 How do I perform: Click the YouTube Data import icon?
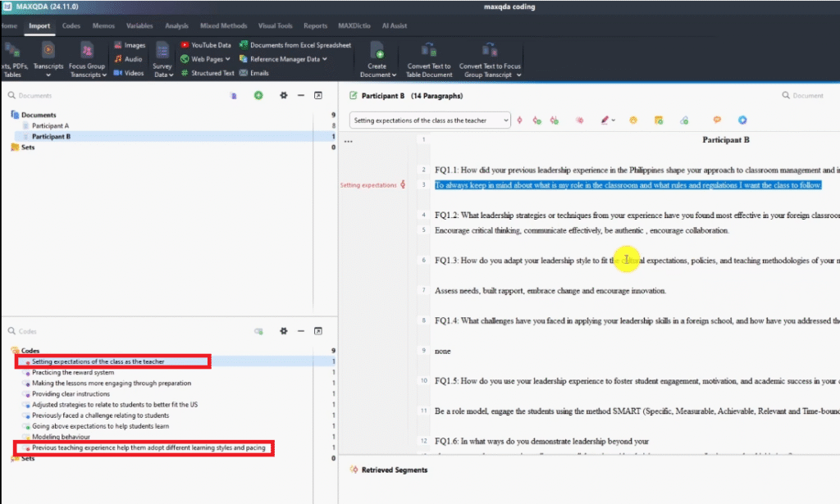pos(185,45)
